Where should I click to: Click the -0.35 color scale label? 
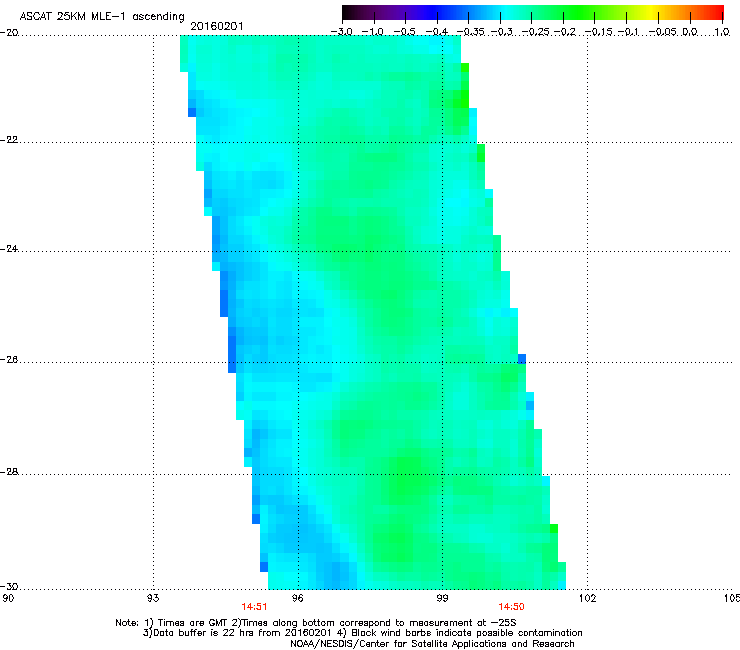coord(471,32)
